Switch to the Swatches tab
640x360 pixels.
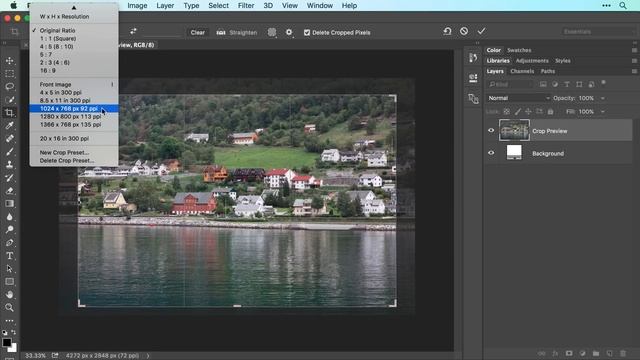pyautogui.click(x=519, y=50)
